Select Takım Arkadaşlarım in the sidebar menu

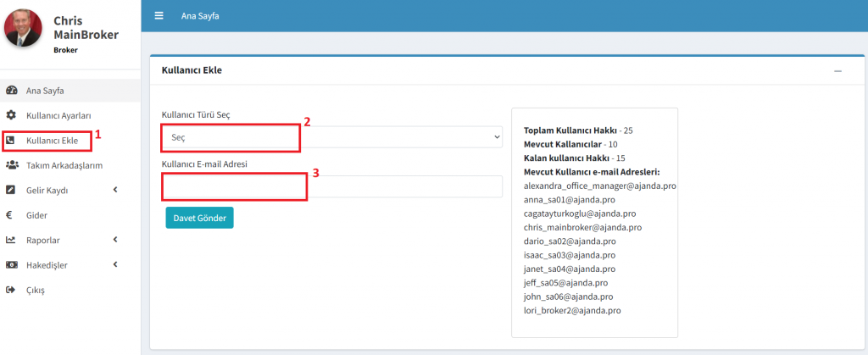[x=64, y=165]
